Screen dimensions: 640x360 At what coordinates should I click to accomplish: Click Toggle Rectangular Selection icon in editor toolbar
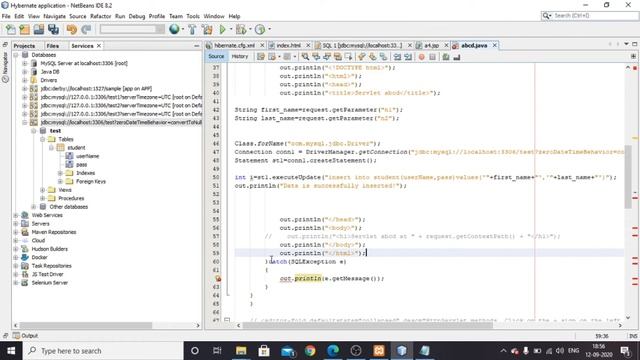click(348, 57)
